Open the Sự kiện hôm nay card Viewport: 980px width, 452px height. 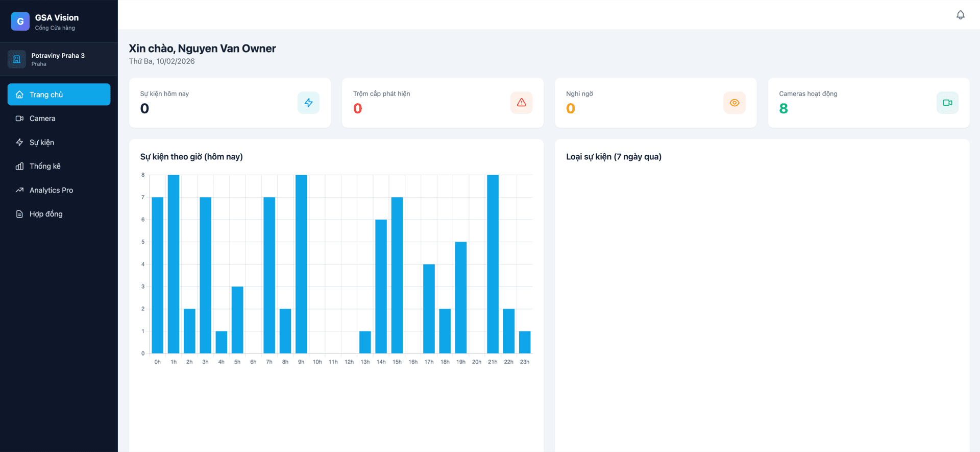[230, 103]
